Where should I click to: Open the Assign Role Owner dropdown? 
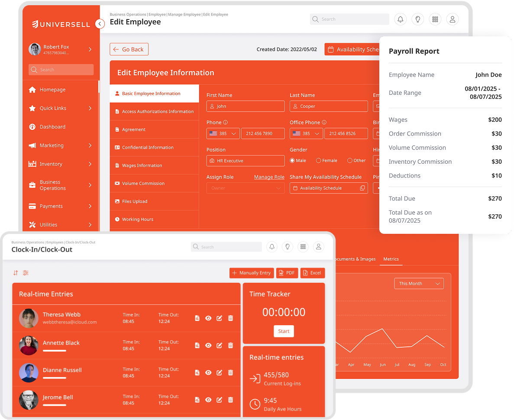click(x=246, y=188)
